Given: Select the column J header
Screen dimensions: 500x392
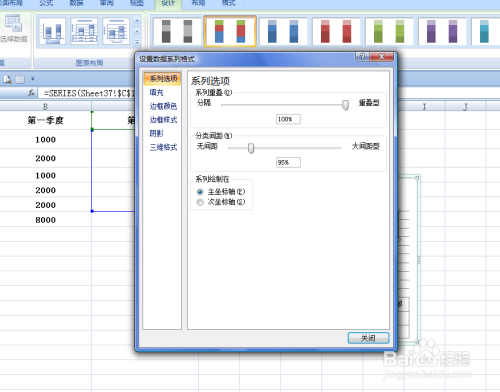Looking at the screenshot, I should pos(465,107).
